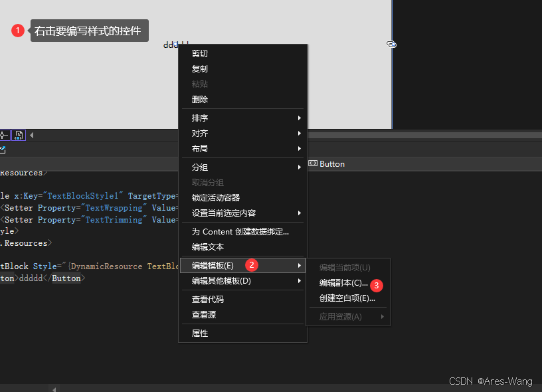Click the 编辑模板(E) menu entry
The height and width of the screenshot is (392, 542).
[213, 265]
